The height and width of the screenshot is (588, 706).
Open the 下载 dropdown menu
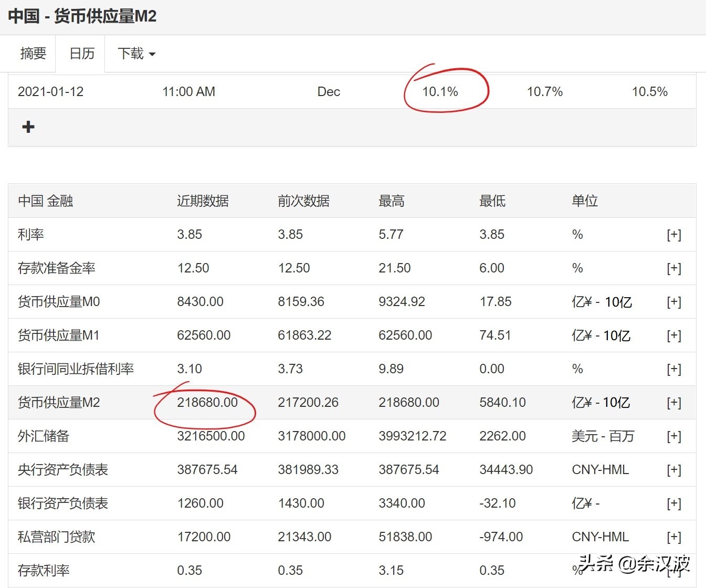coord(136,54)
